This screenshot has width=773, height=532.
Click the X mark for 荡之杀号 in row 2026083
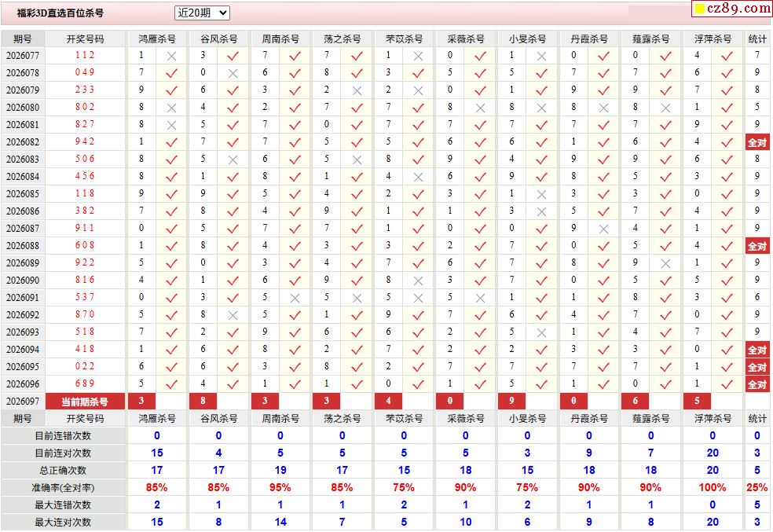357,160
